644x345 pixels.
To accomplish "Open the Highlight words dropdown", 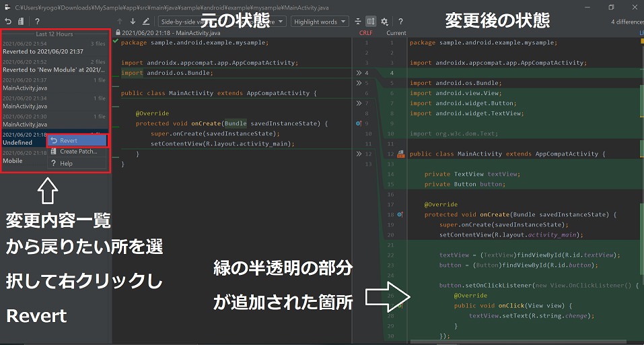I will coord(320,22).
